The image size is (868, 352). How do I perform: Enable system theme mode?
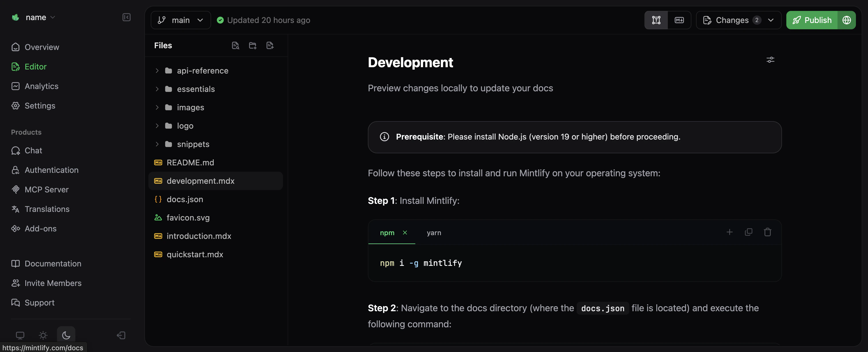pyautogui.click(x=20, y=335)
